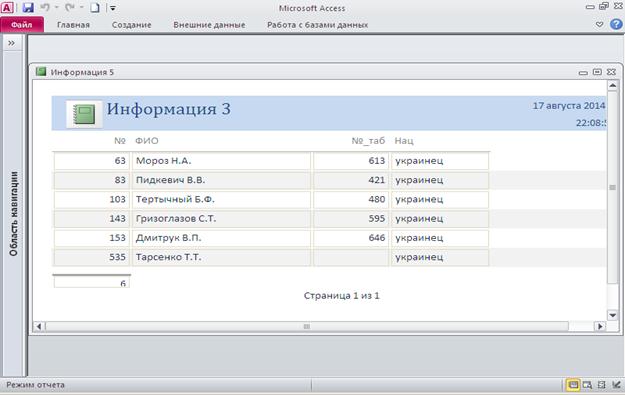
Task: Open the Работа с базами данных tab
Action: coord(317,25)
